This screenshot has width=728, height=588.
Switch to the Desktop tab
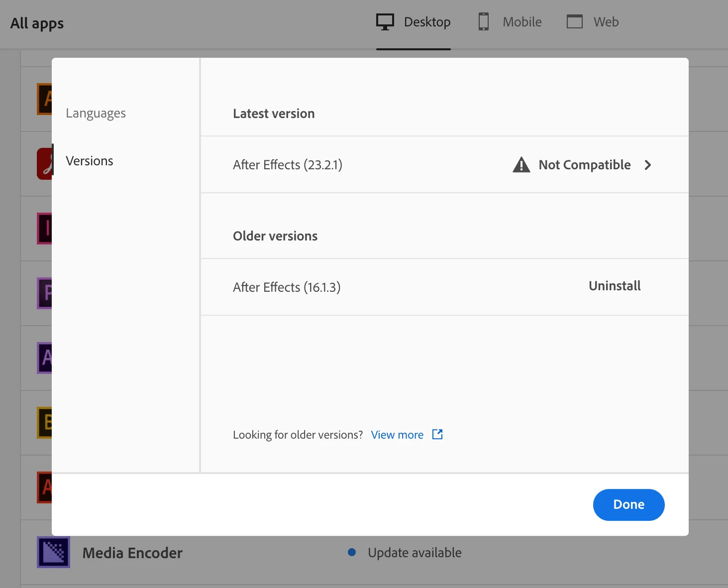coord(414,22)
